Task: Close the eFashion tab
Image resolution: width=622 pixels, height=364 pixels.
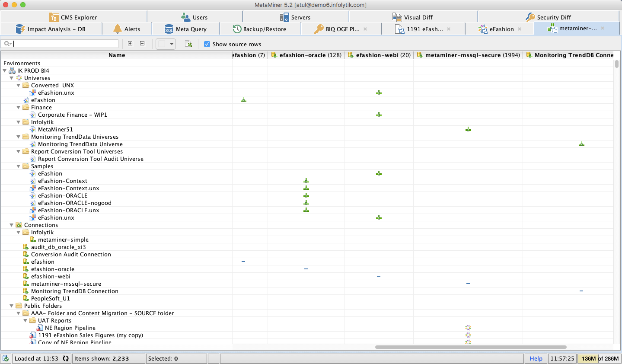Action: coord(520,29)
